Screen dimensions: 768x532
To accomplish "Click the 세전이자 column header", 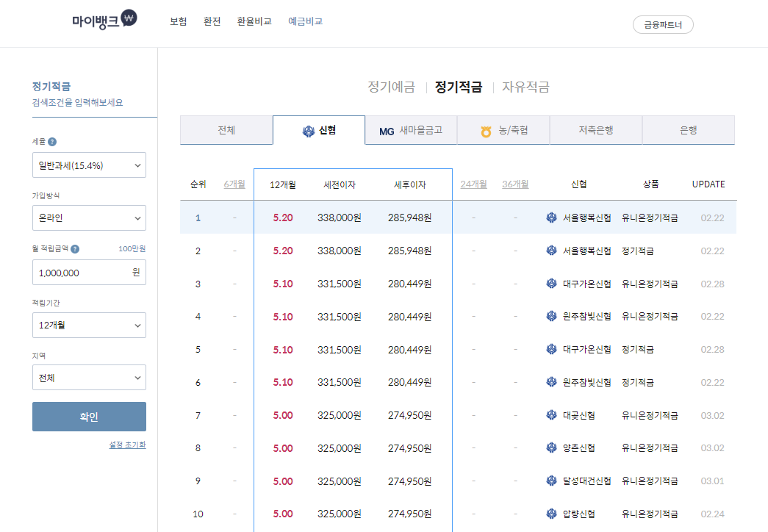I will point(340,184).
